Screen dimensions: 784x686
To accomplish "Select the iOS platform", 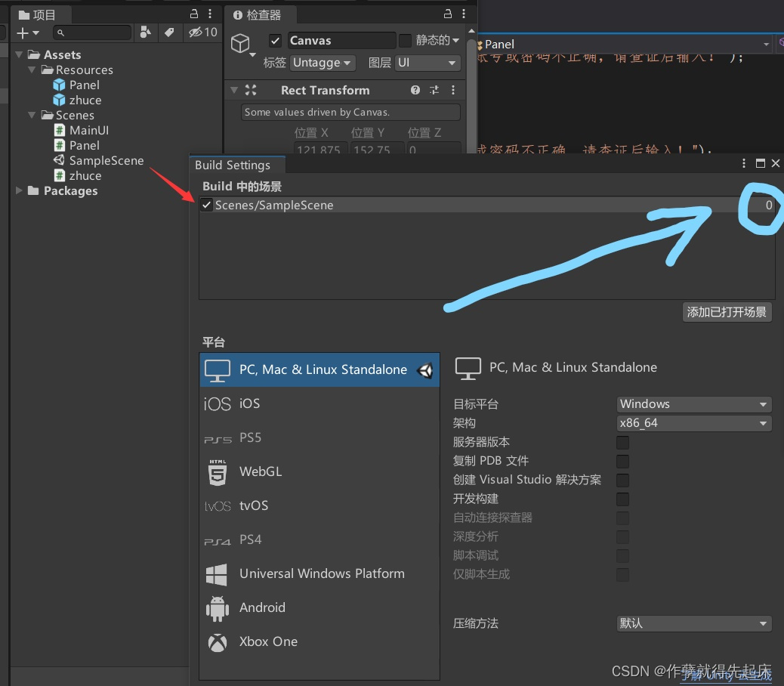I will [x=319, y=403].
